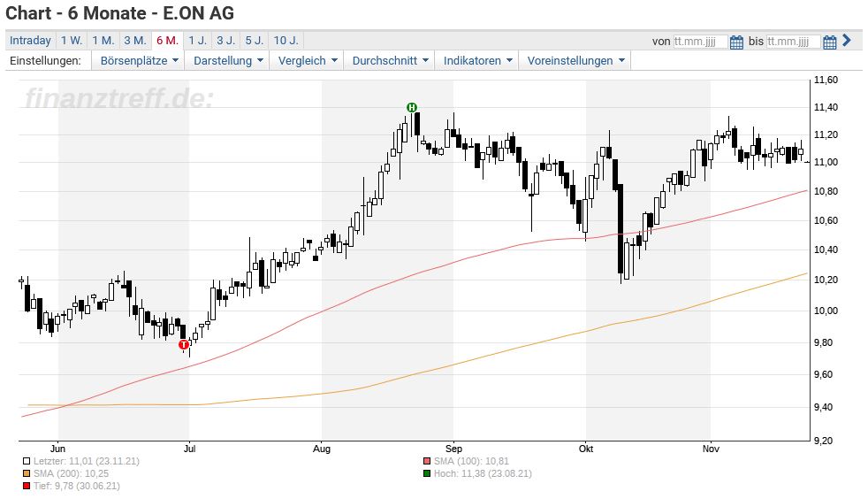The width and height of the screenshot is (868, 499).
Task: Switch to the 1 W. tab
Action: coord(72,41)
